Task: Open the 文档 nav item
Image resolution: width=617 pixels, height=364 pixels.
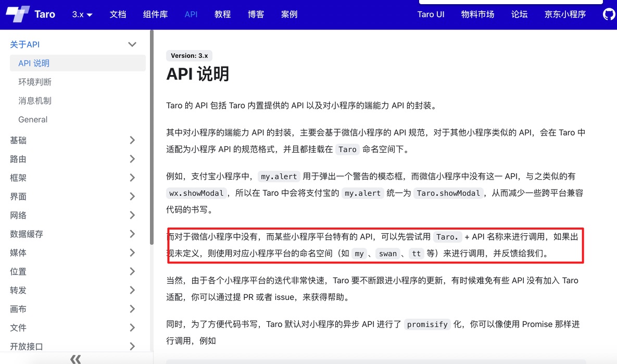Action: pyautogui.click(x=118, y=15)
